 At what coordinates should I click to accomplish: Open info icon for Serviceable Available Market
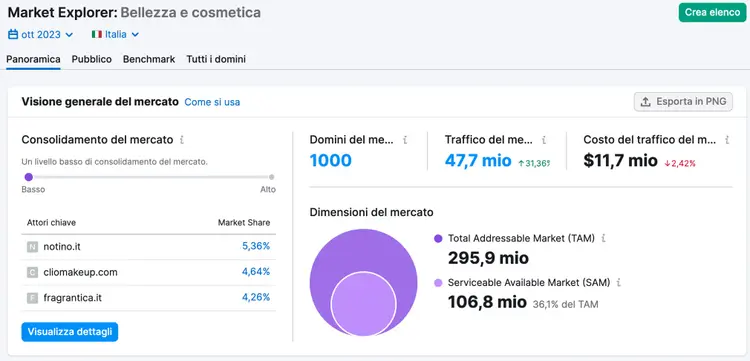click(x=618, y=283)
